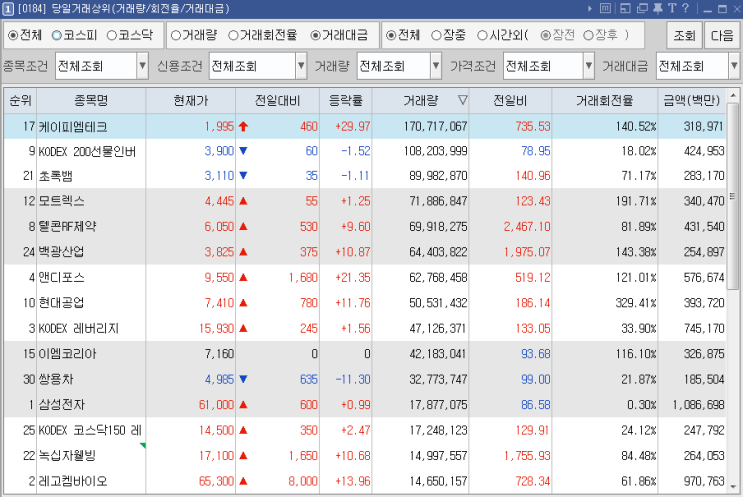Screen dimensions: 743x497
Task: Click the 170,717,067 volume cell
Action: click(x=435, y=127)
